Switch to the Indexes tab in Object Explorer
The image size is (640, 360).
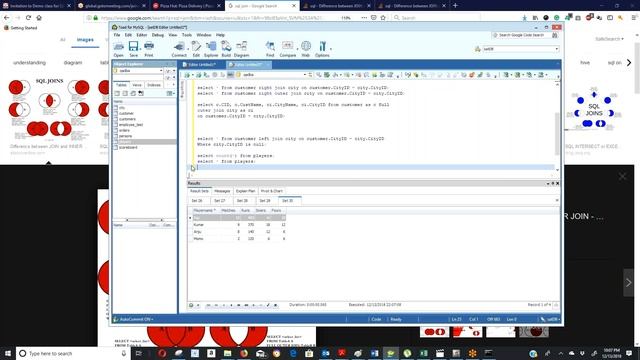coord(154,85)
